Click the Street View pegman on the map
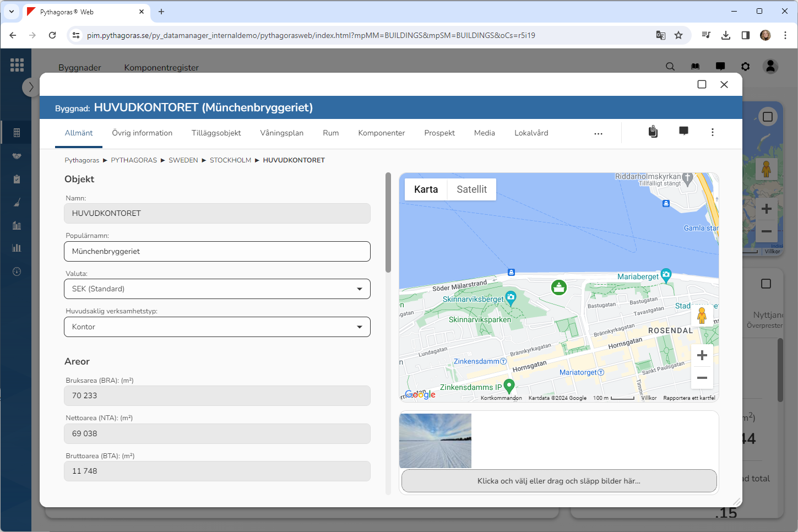 coord(701,316)
